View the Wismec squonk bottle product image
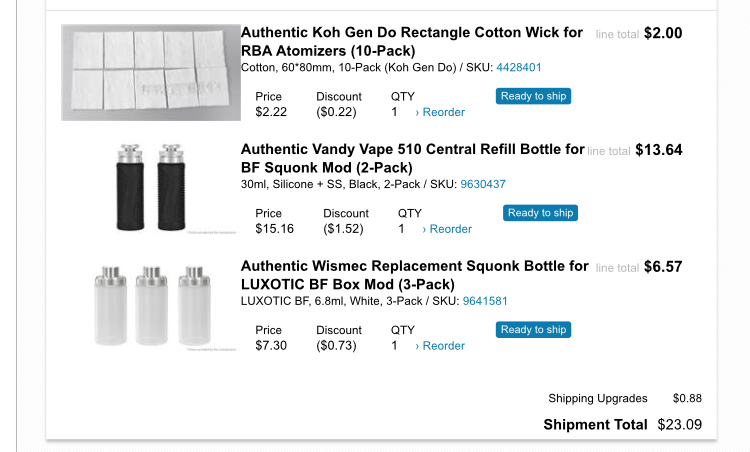 pyautogui.click(x=150, y=305)
